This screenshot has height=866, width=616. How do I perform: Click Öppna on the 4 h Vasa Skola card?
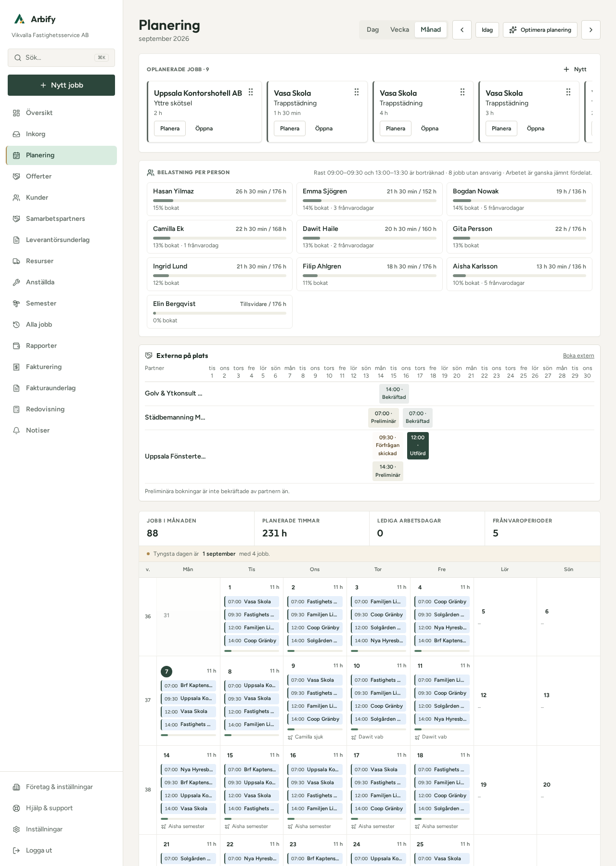coord(430,128)
